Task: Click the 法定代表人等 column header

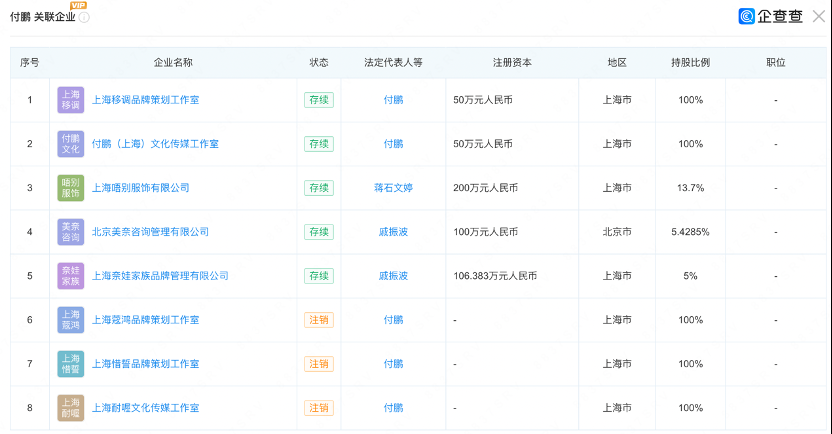Action: click(393, 63)
